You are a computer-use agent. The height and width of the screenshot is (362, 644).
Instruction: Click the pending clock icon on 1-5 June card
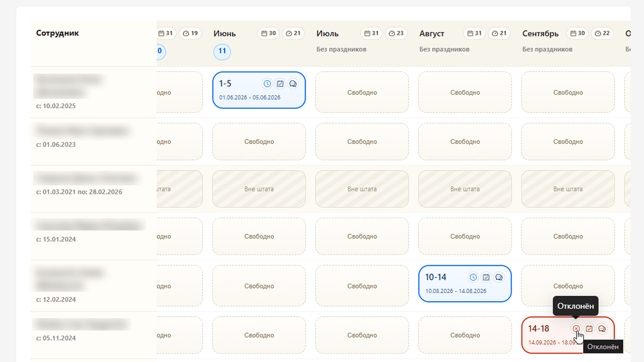[267, 84]
